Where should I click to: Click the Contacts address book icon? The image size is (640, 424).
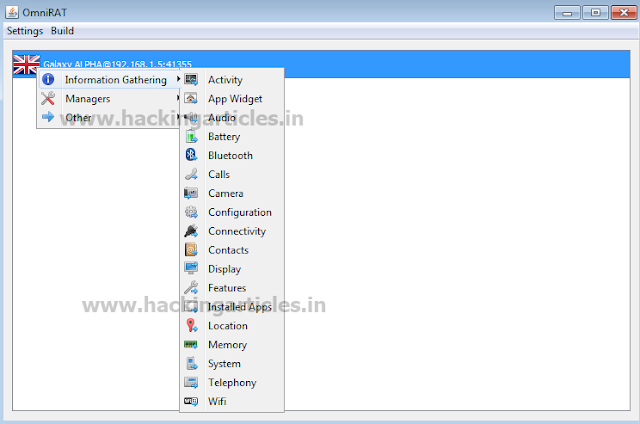coord(191,250)
